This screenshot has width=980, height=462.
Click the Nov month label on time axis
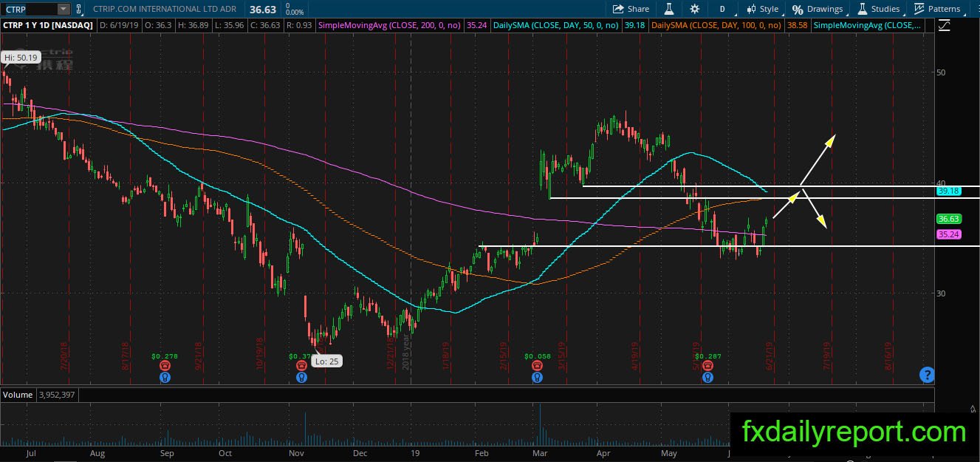coord(297,453)
